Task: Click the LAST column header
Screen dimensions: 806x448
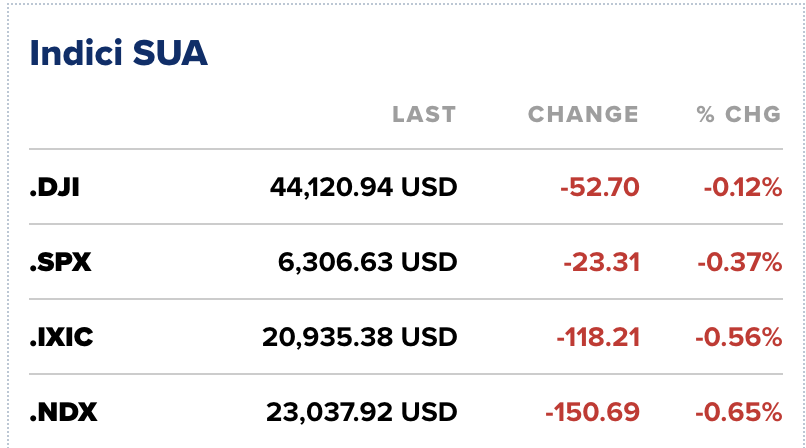Action: click(423, 114)
